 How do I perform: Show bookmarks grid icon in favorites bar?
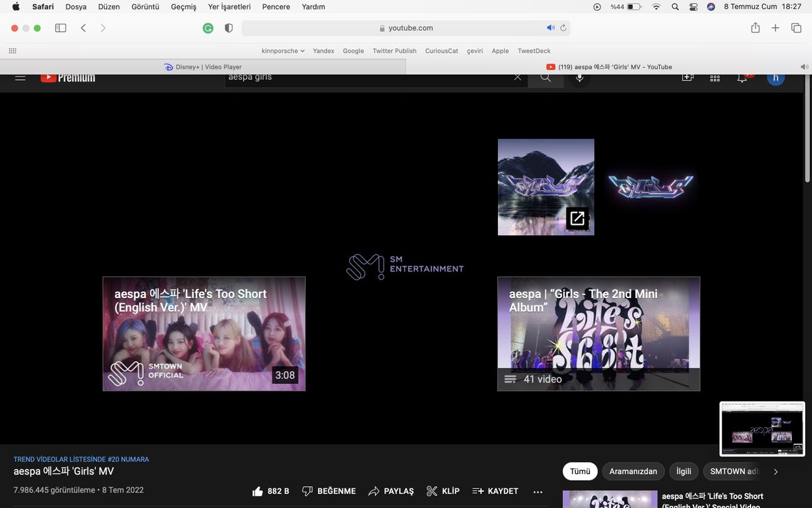(x=12, y=51)
